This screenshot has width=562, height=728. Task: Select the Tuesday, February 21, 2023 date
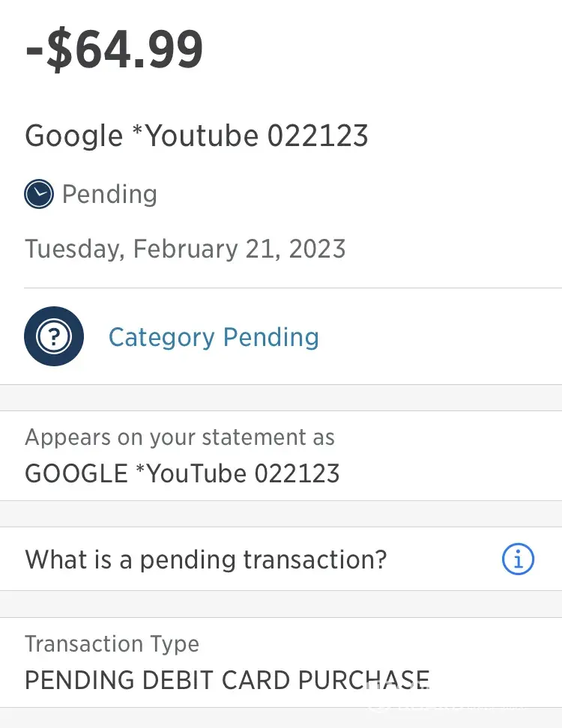pyautogui.click(x=185, y=249)
